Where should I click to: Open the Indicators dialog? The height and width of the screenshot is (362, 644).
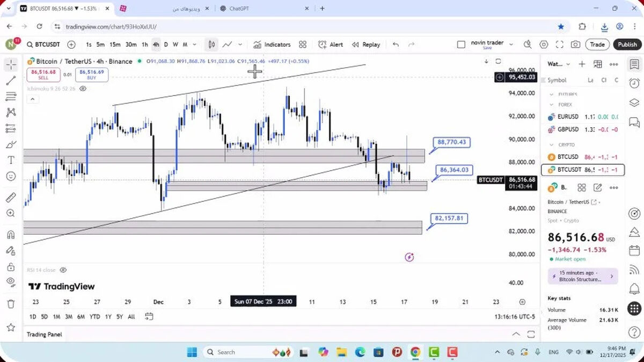pyautogui.click(x=272, y=45)
